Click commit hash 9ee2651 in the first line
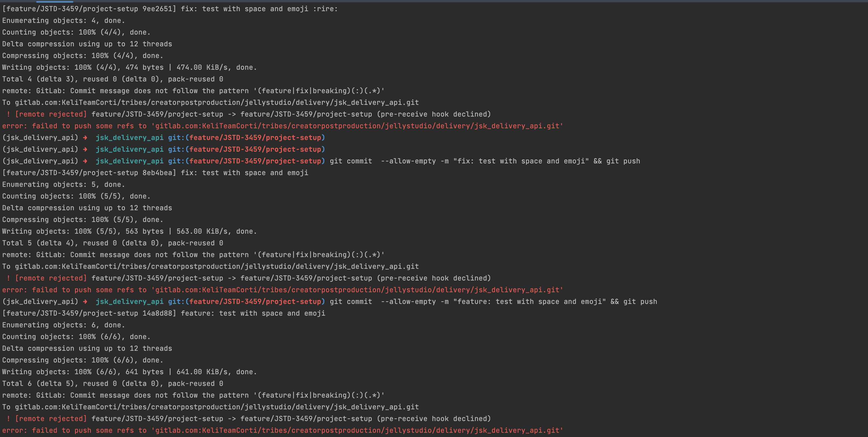 pyautogui.click(x=157, y=9)
